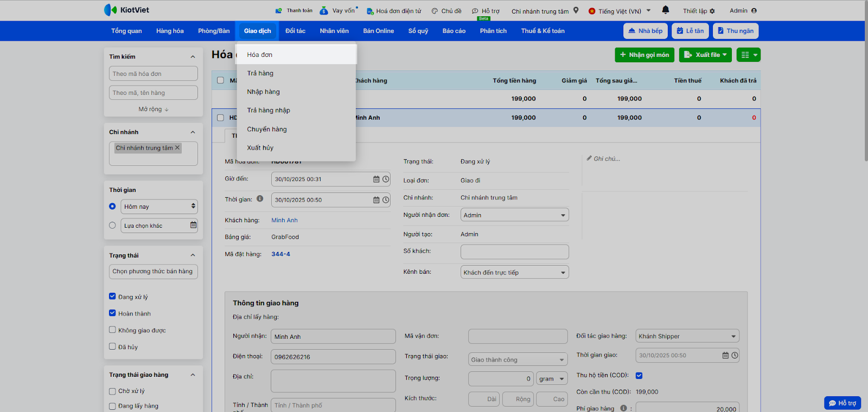The height and width of the screenshot is (412, 868).
Task: Click the Ghi chú pencil icon
Action: [589, 158]
